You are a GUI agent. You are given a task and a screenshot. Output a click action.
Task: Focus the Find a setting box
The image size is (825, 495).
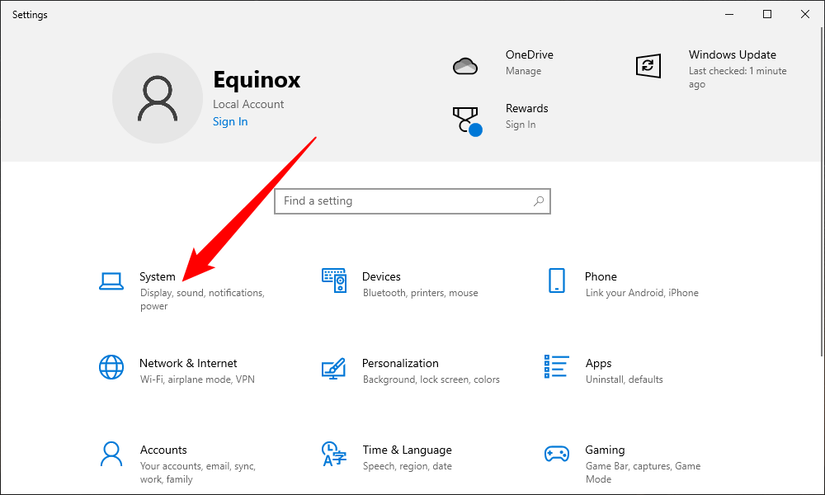click(x=412, y=201)
